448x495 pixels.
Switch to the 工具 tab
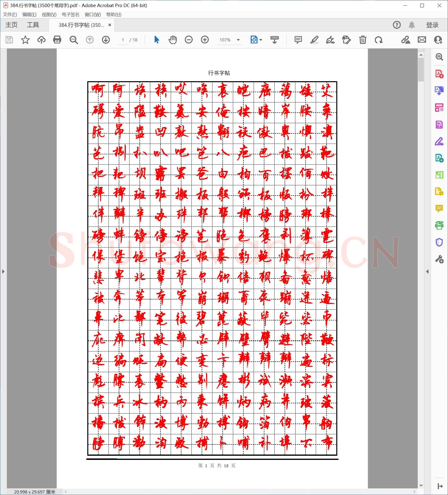33,25
